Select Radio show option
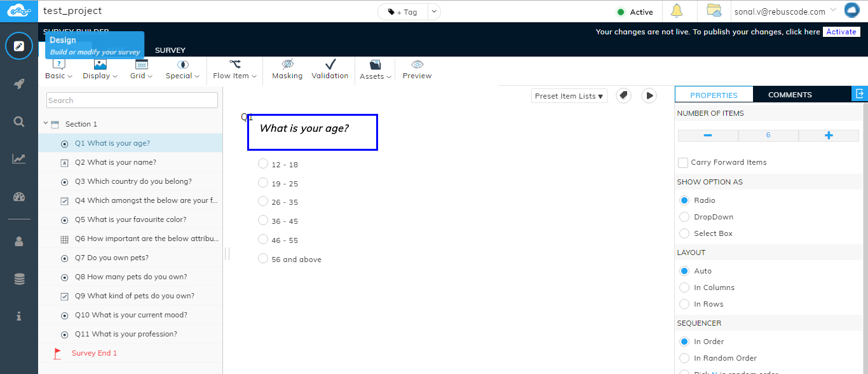This screenshot has width=868, height=374. pos(684,200)
